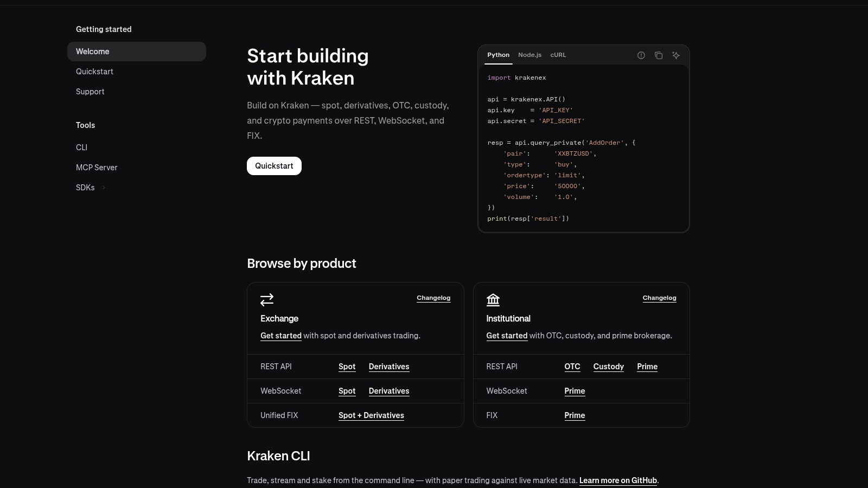The image size is (868, 488).
Task: Open Quickstart in the sidebar
Action: pyautogui.click(x=137, y=72)
